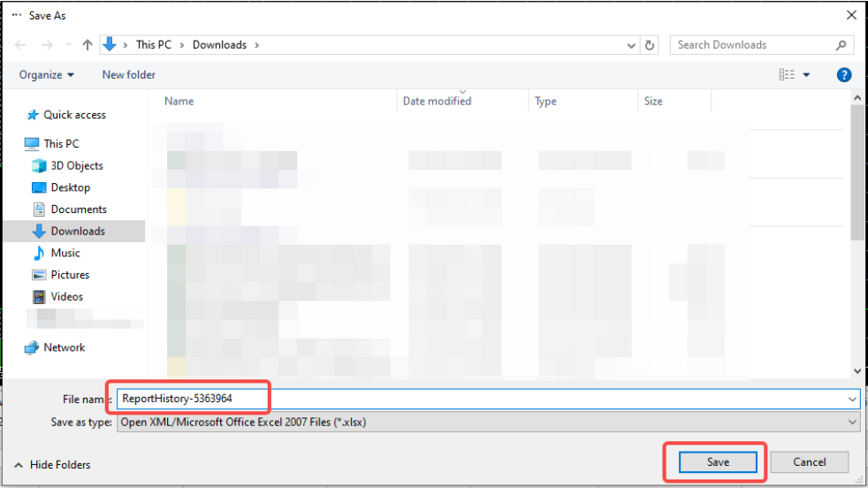Screen dimensions: 868x488
Task: Select 3D Objects in navigation pane
Action: tap(76, 165)
